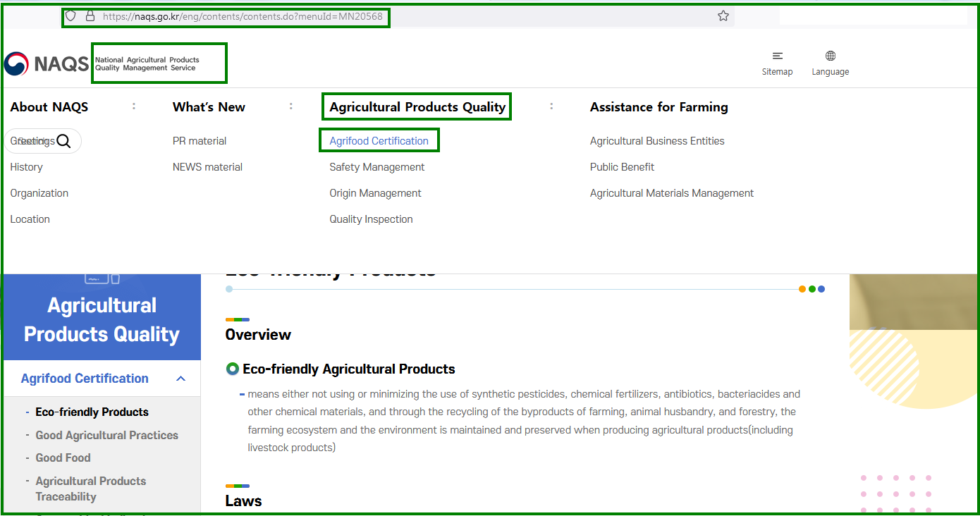Open the Sitemap icon

pyautogui.click(x=777, y=56)
